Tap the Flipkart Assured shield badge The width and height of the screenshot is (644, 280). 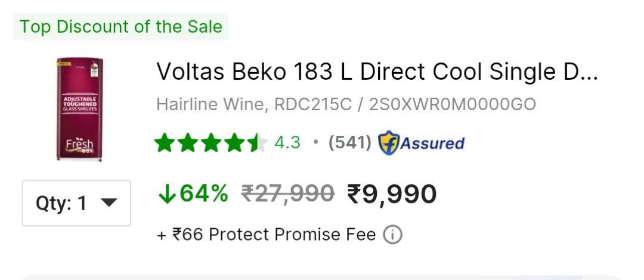(389, 143)
